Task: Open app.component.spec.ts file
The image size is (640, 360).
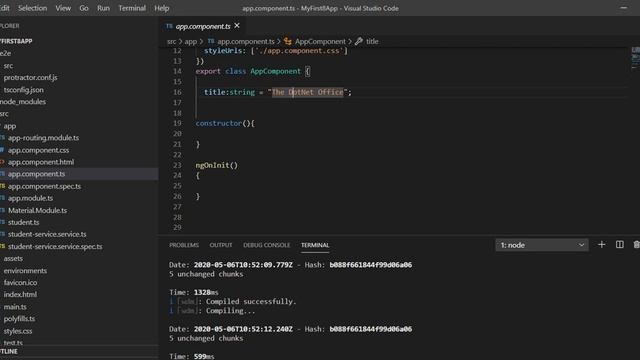Action: pos(44,186)
